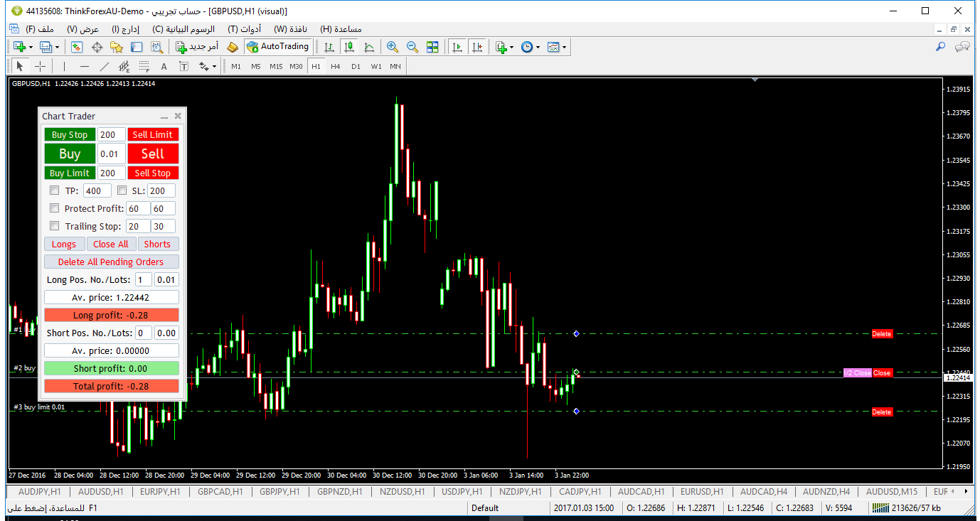Screen dimensions: 980x521
Task: Open the أدوات (T) menu
Action: 244,29
